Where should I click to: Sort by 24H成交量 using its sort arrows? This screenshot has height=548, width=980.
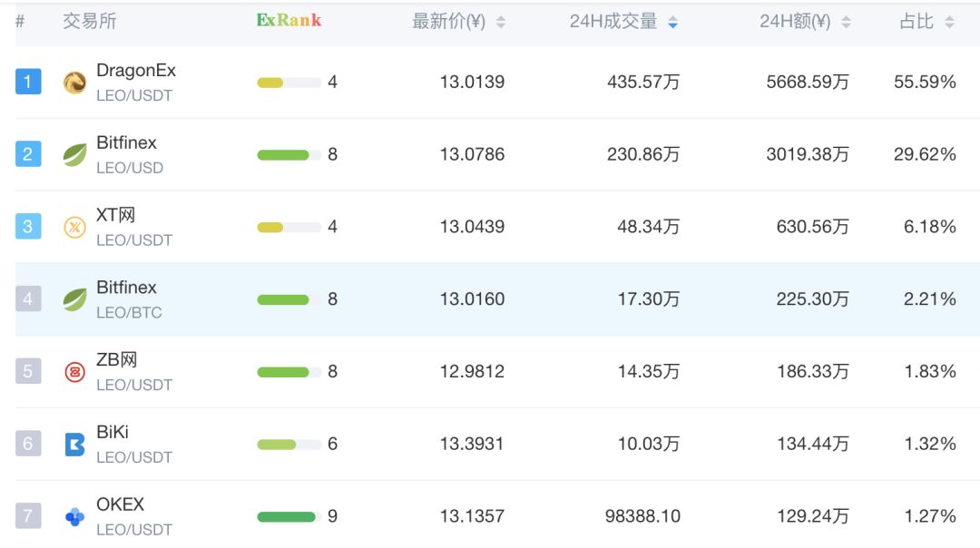pyautogui.click(x=672, y=23)
